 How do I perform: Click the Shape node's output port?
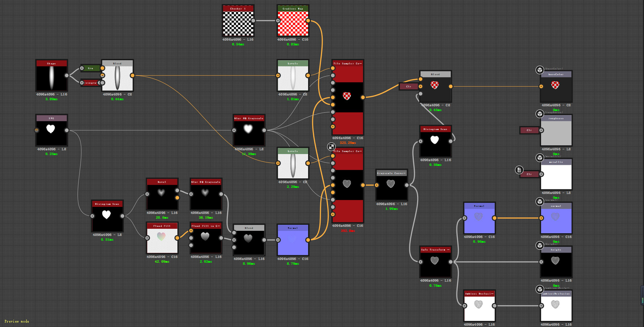67,75
